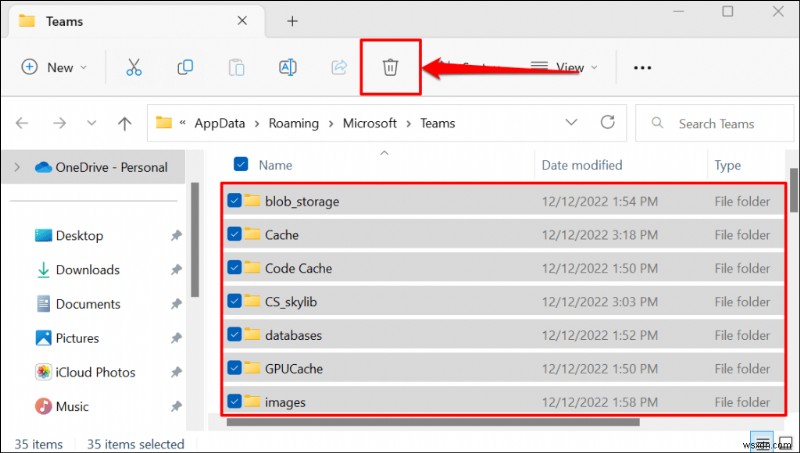Screen dimensions: 800x453
Task: Click the pin icon beside Pictures
Action: coord(176,338)
